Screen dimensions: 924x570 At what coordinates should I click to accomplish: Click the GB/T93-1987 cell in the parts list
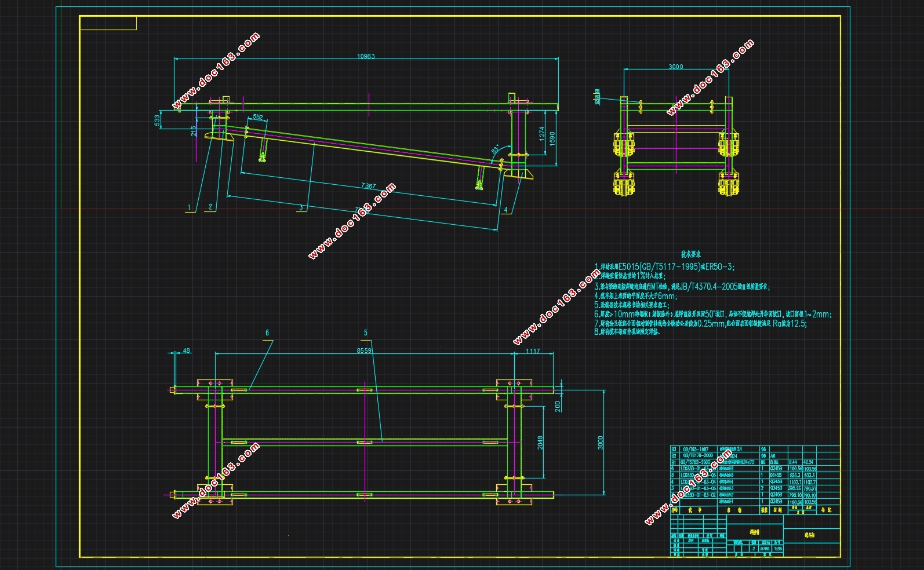coord(698,449)
